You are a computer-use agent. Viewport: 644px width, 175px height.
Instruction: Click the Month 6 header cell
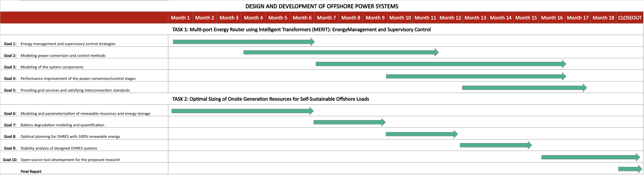pyautogui.click(x=302, y=18)
